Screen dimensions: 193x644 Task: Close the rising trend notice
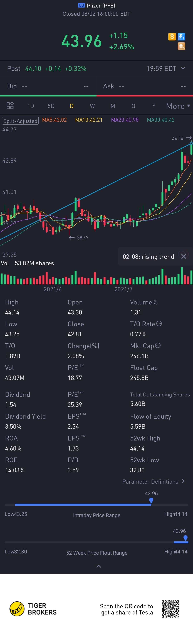(184, 256)
